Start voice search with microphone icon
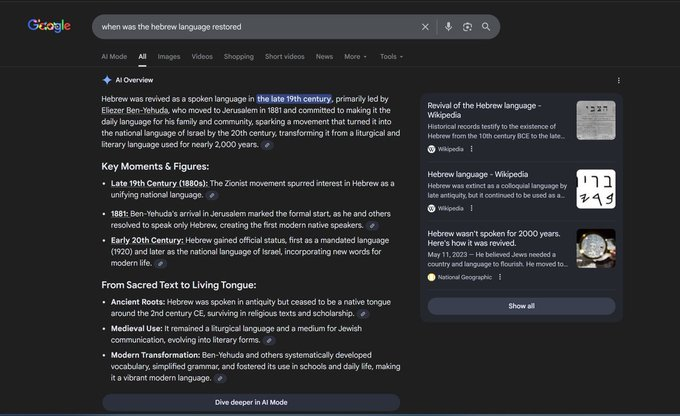The image size is (680, 416). click(448, 27)
